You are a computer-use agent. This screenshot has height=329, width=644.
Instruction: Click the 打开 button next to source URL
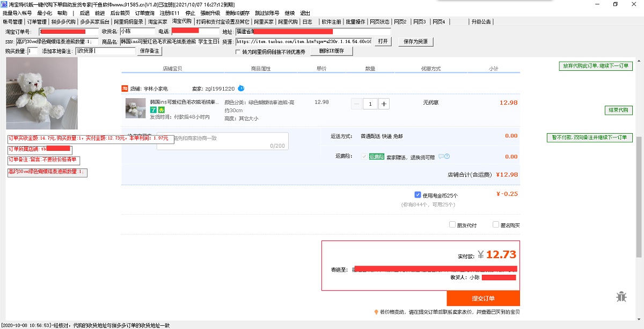point(383,41)
